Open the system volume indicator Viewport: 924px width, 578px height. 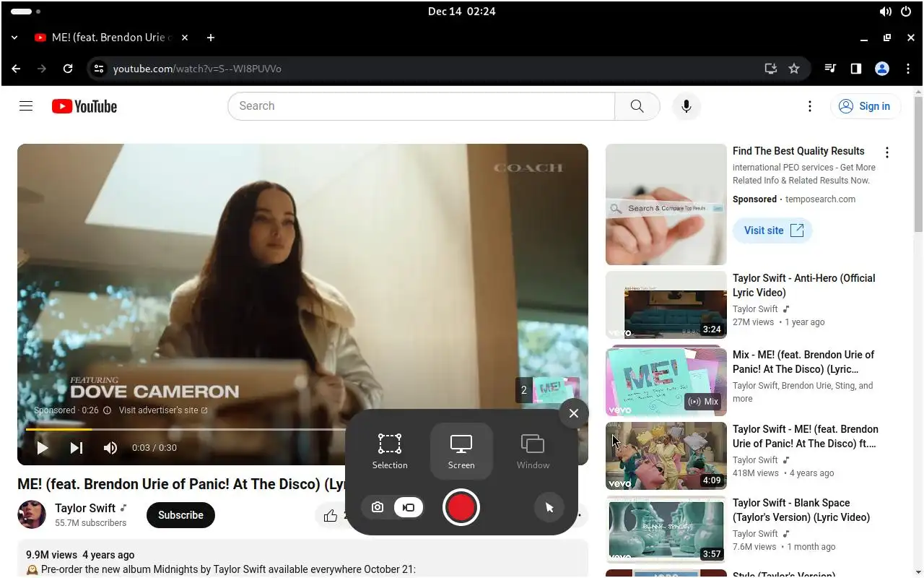point(885,12)
